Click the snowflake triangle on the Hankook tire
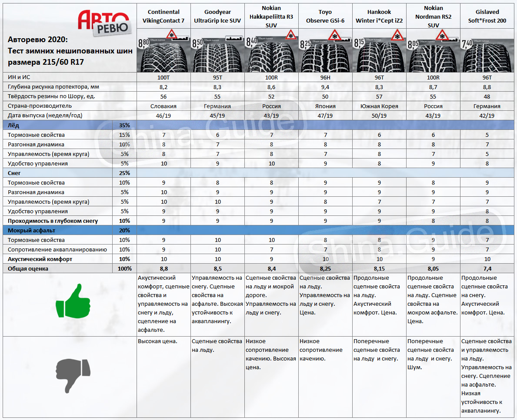The image size is (517, 420). pyautogui.click(x=397, y=35)
